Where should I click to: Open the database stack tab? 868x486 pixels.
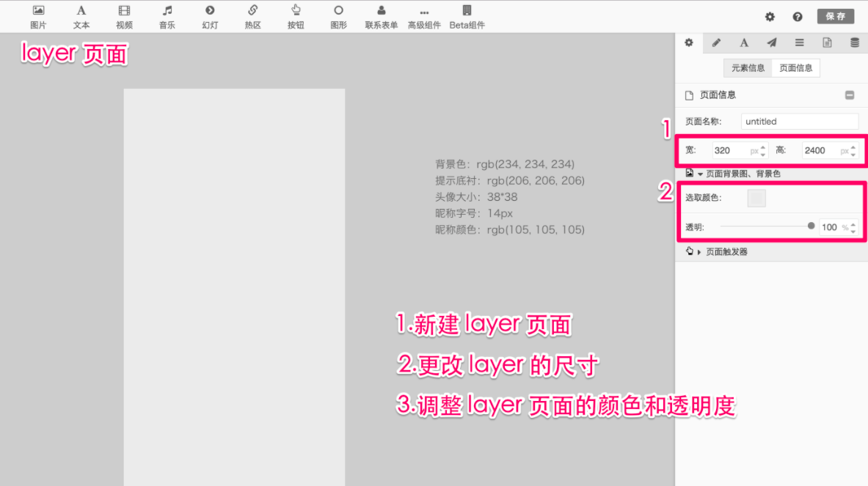[x=855, y=43]
